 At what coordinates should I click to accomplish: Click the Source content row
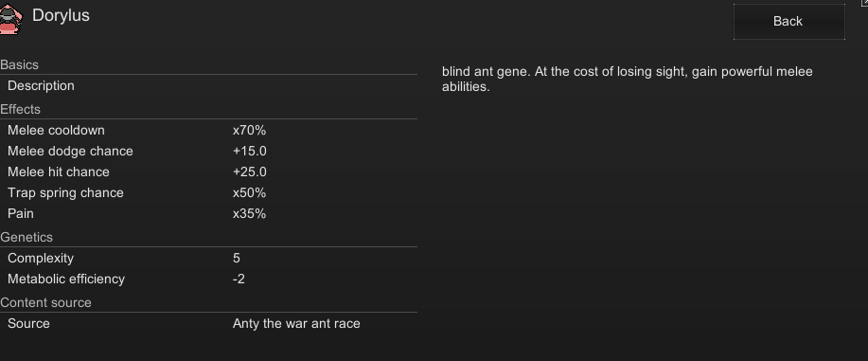pyautogui.click(x=208, y=323)
